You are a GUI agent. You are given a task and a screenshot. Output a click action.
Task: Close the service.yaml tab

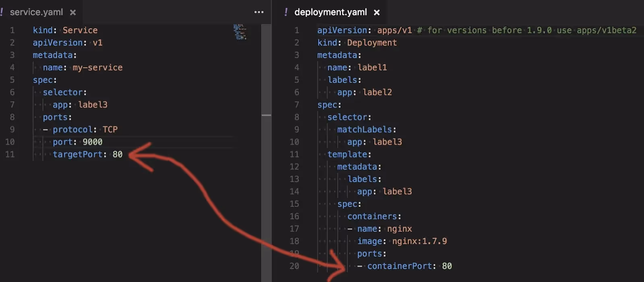pos(73,12)
